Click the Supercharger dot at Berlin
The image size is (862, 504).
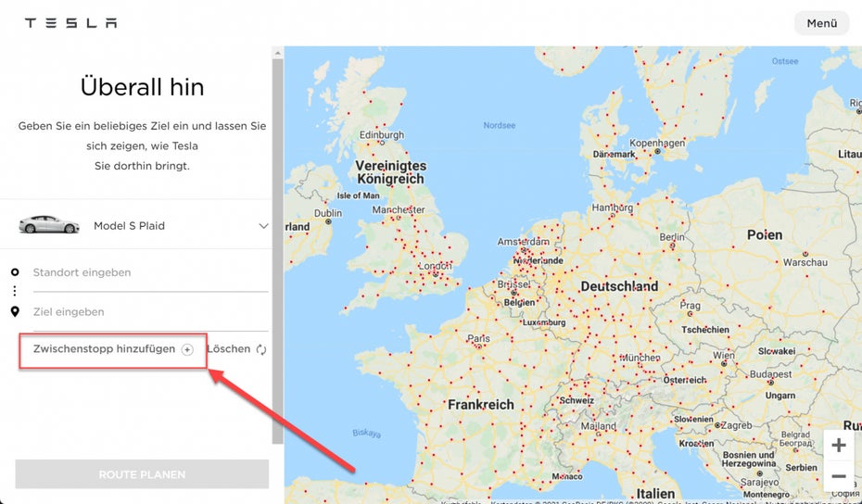click(x=672, y=246)
